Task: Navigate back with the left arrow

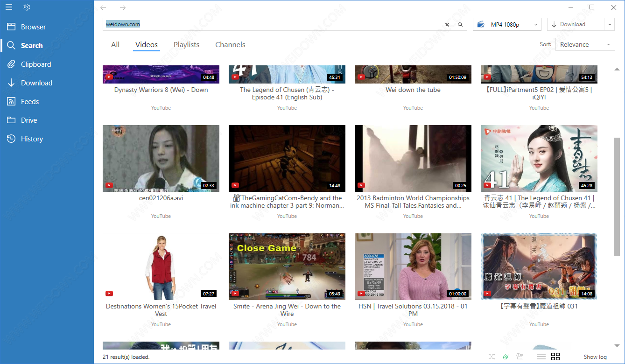Action: tap(103, 7)
